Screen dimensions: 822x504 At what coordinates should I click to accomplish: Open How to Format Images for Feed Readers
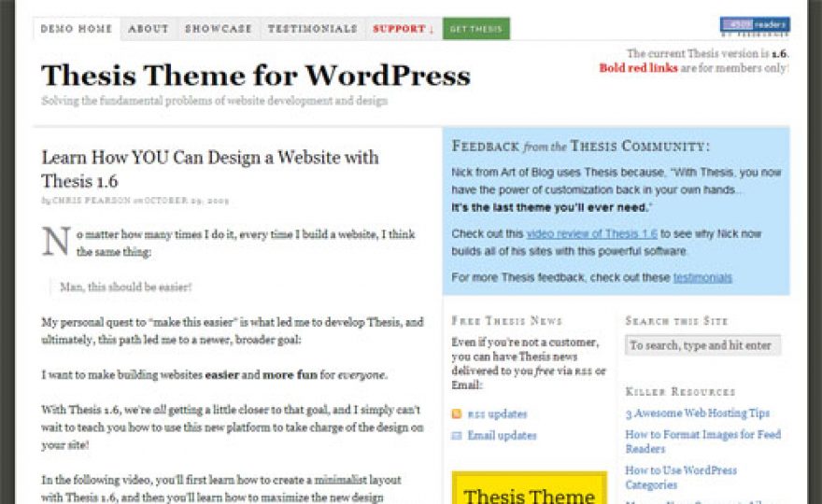coord(703,441)
